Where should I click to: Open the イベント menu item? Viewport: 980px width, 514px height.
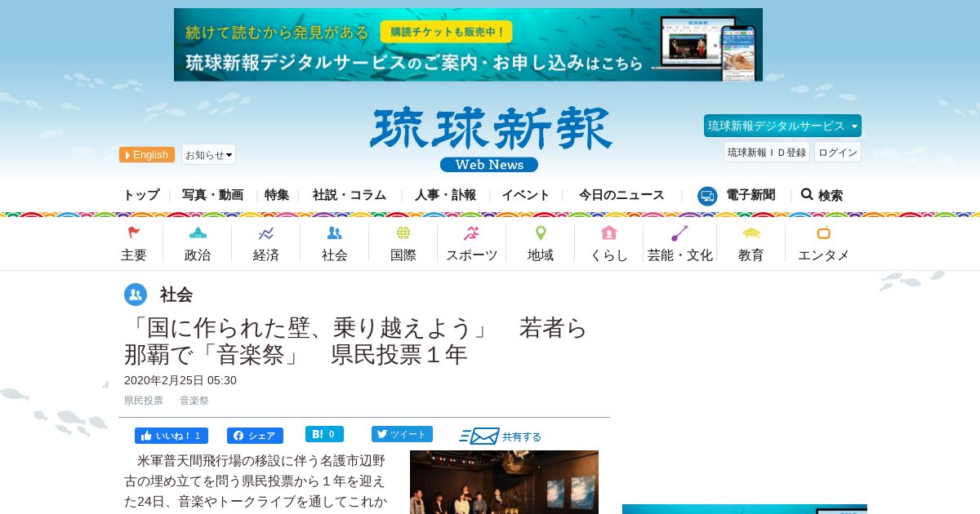click(526, 195)
